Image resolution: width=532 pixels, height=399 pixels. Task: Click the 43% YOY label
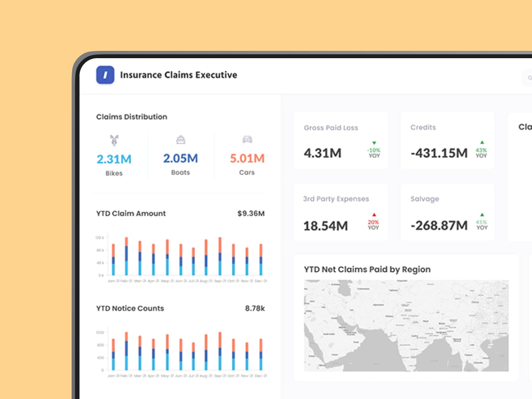point(481,153)
